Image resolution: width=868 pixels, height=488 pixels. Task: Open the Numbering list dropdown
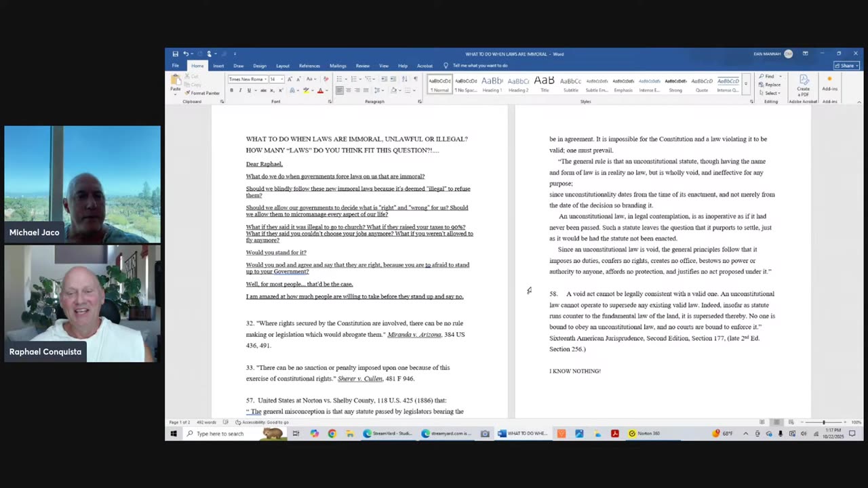pos(360,79)
